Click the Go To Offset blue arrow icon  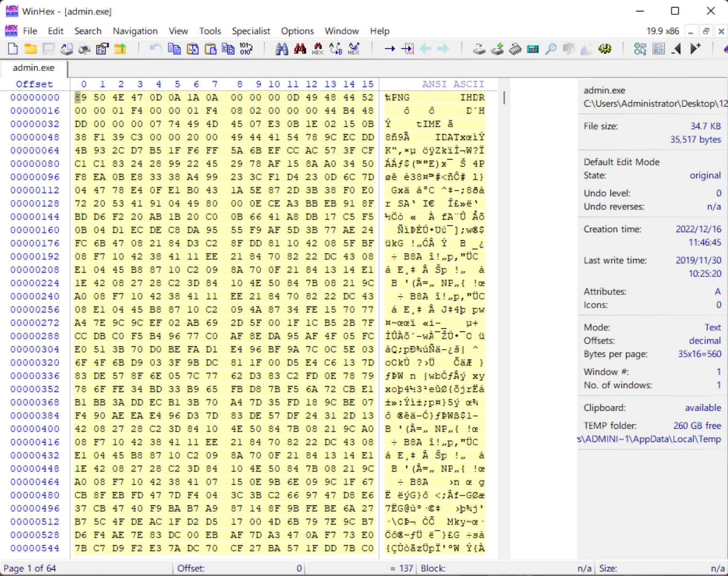(390, 48)
